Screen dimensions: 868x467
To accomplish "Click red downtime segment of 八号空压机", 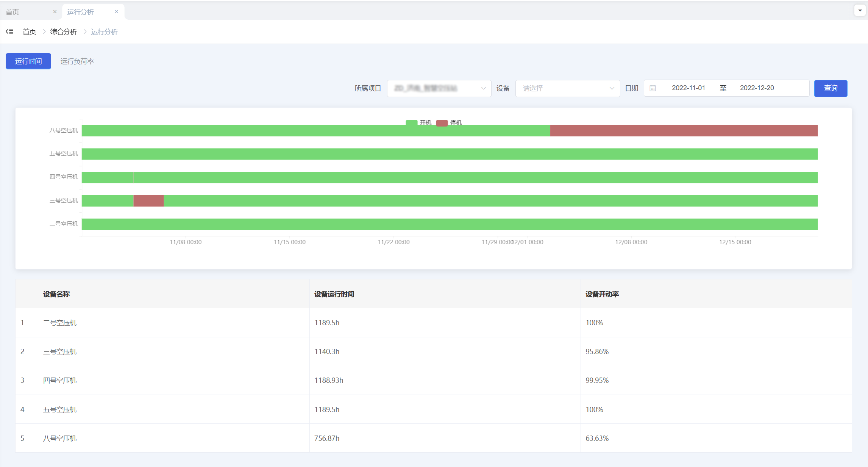I will (684, 131).
